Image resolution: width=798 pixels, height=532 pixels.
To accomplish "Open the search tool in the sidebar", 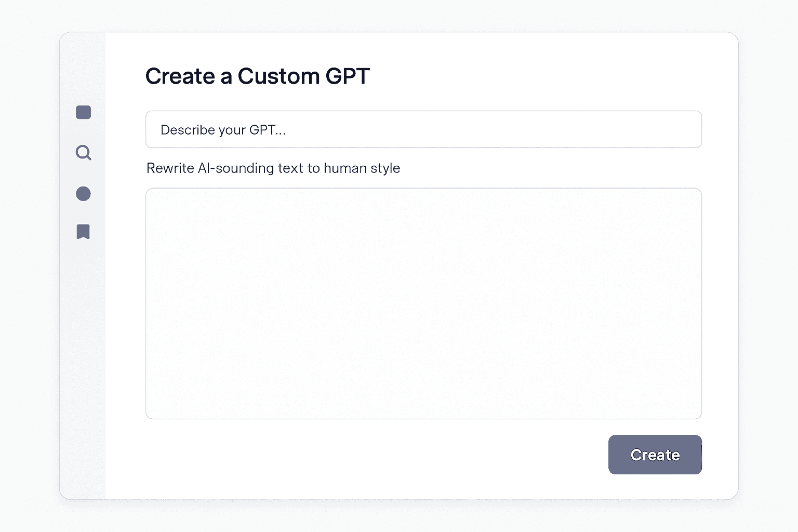I will 83,153.
